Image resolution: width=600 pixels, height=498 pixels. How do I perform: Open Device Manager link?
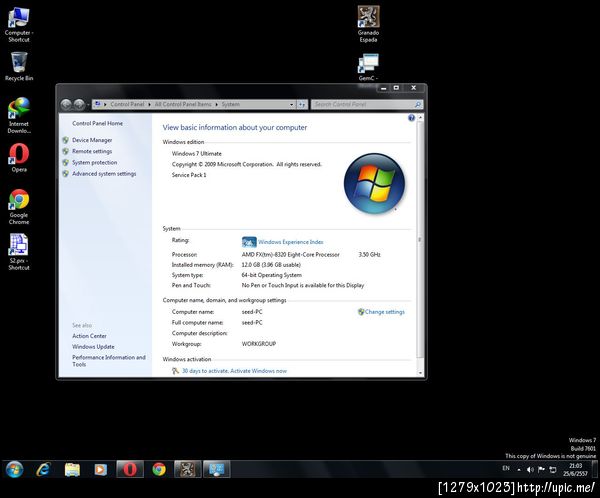92,140
